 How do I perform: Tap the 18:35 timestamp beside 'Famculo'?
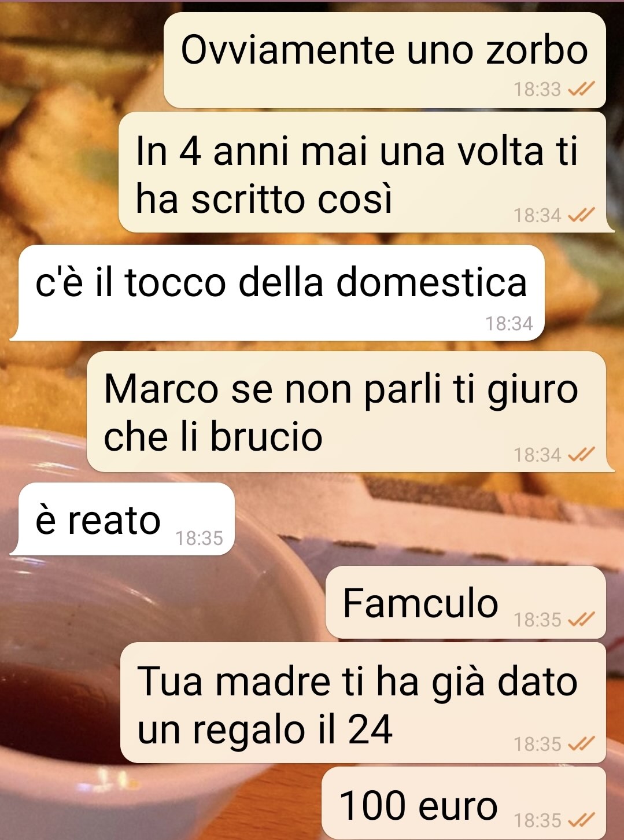point(537,620)
